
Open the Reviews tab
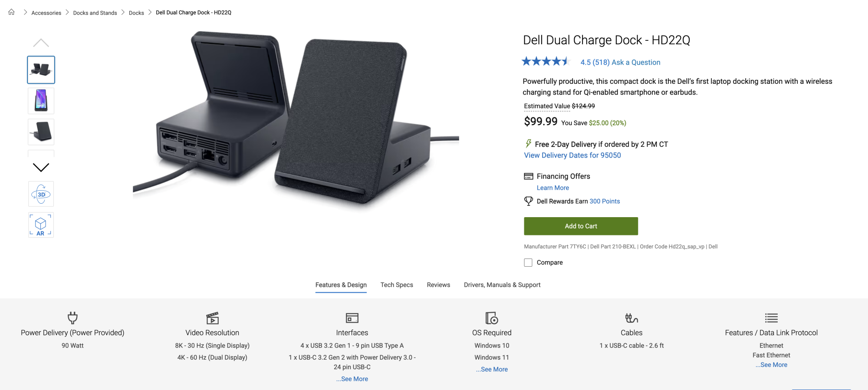(x=438, y=285)
